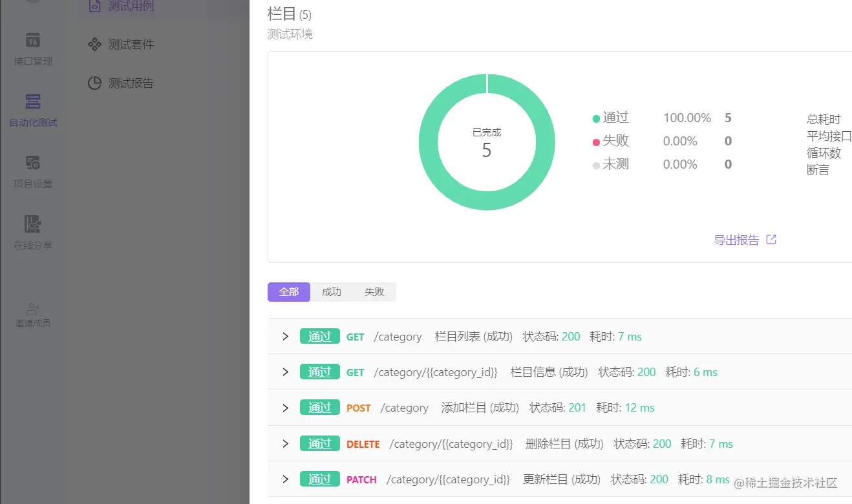This screenshot has width=852, height=504.
Task: Expand the 删除栏目 DELETE row
Action: (285, 444)
